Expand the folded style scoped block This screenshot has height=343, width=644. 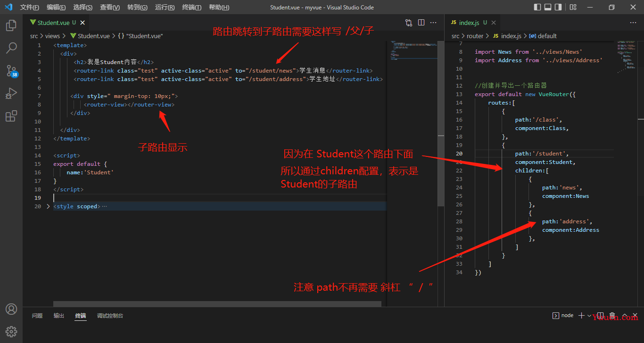48,206
